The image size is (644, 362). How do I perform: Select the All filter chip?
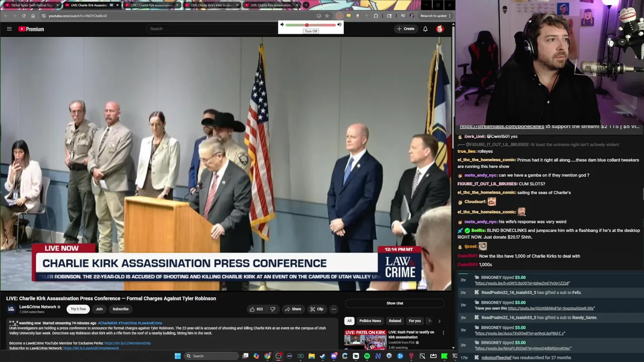point(349,321)
